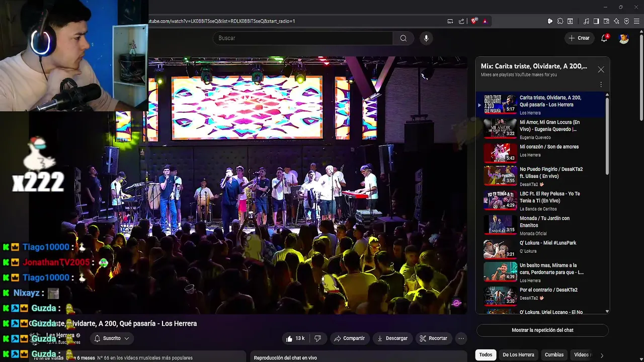The height and width of the screenshot is (362, 644).
Task: Open Un besito mas, Mírame a la cara item
Action: pos(541,272)
